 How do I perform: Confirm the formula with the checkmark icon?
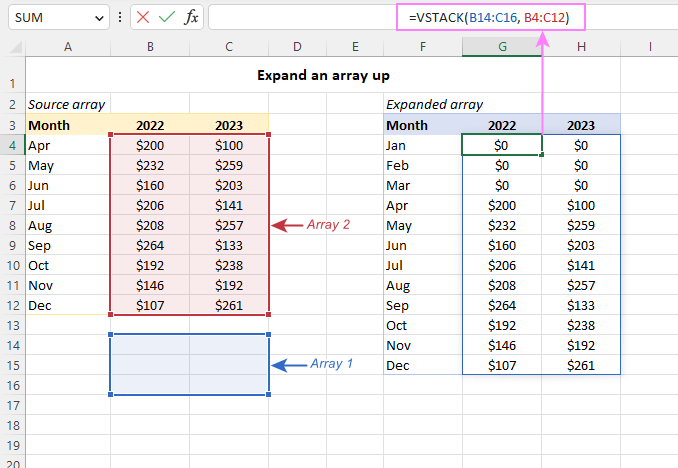click(166, 17)
